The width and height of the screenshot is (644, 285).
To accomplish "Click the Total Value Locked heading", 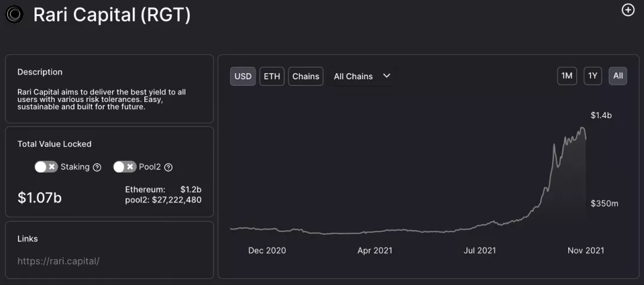I will (x=54, y=144).
